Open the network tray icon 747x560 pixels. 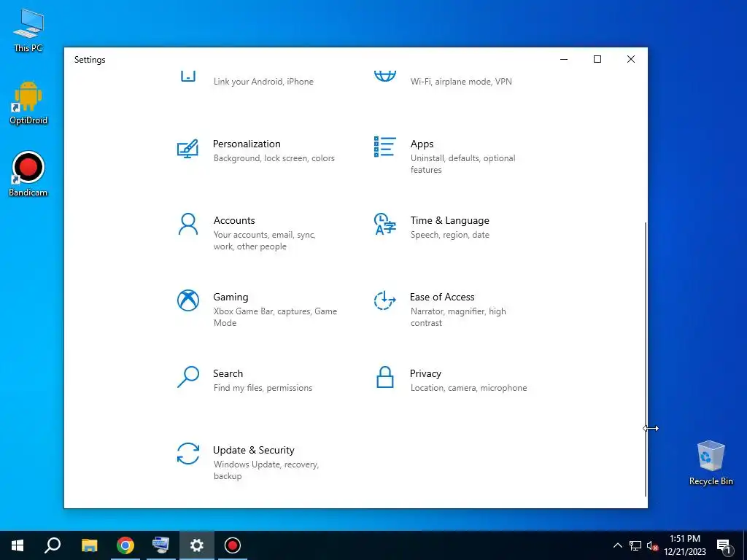(x=635, y=545)
